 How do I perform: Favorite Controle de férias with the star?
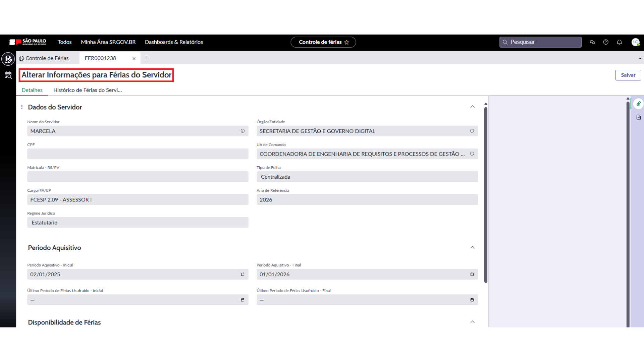pos(347,42)
